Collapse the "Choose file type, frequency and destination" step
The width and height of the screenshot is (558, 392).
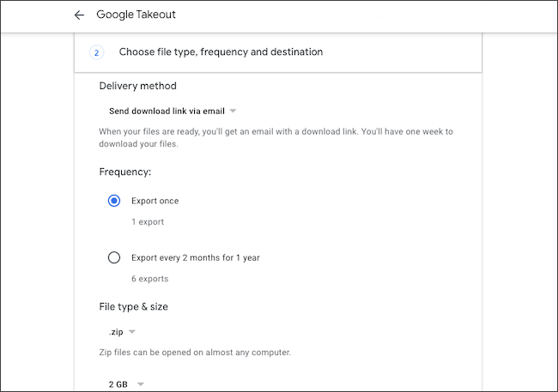[221, 52]
